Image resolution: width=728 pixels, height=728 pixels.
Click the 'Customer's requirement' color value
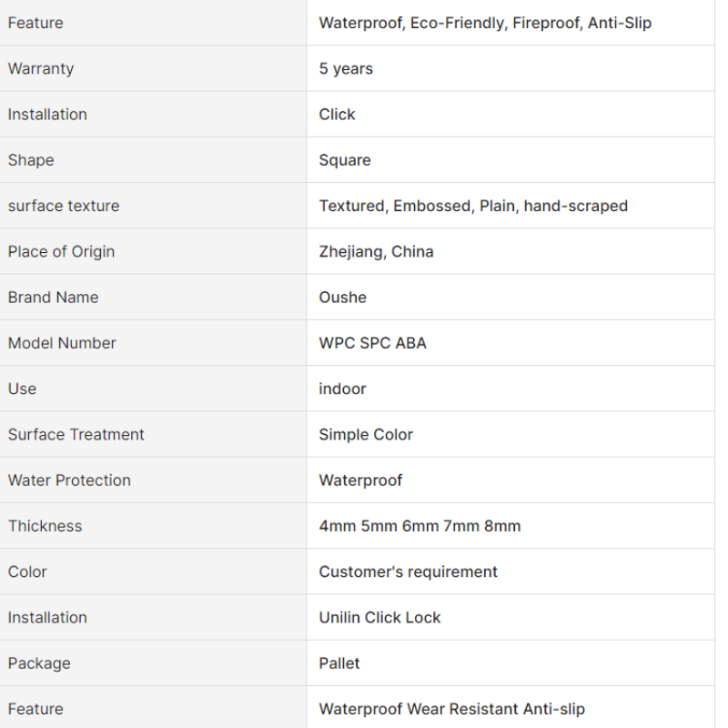408,571
